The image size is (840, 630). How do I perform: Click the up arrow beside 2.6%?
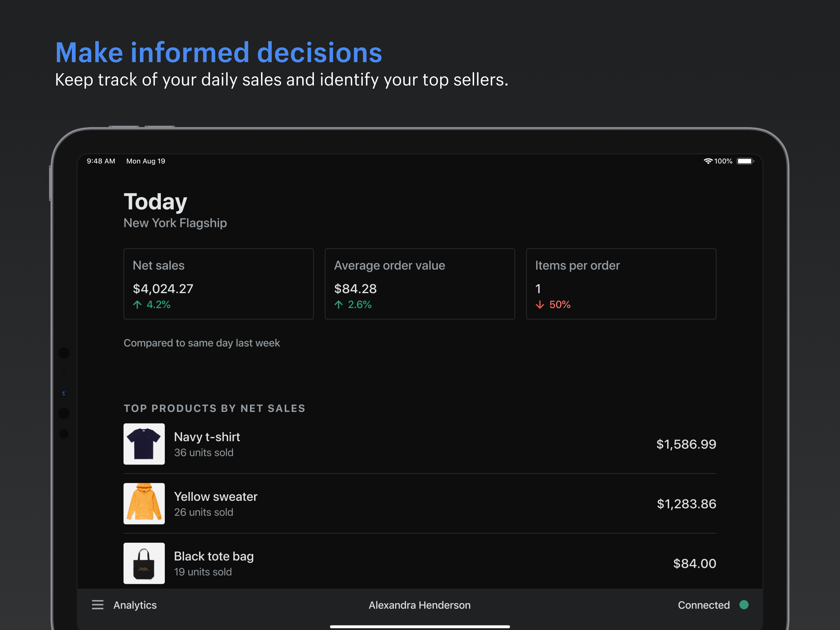coord(339,304)
